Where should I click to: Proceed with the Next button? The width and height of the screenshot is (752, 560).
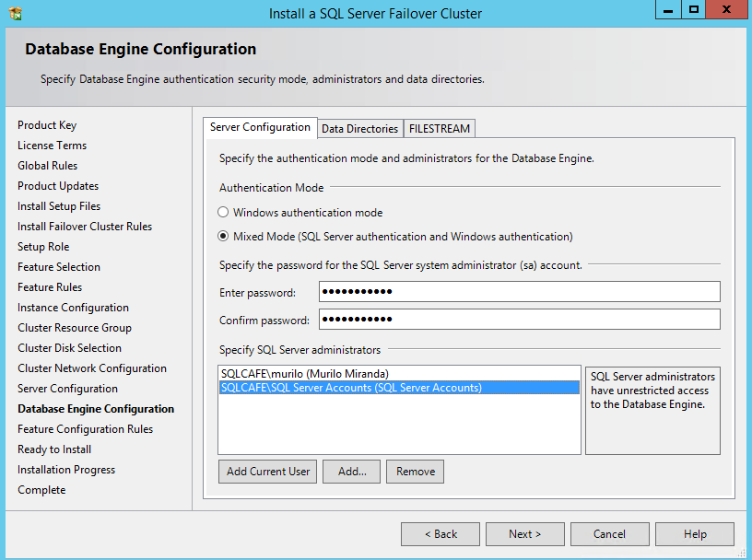click(524, 534)
